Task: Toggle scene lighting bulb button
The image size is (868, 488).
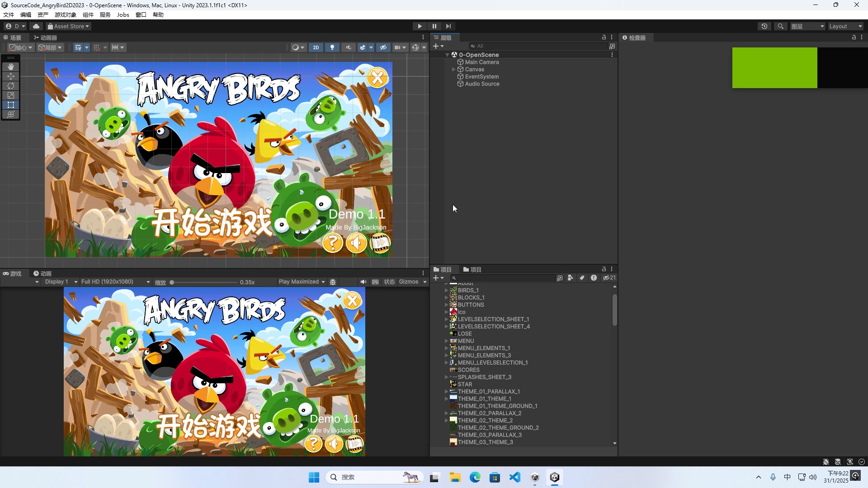Action: click(332, 47)
